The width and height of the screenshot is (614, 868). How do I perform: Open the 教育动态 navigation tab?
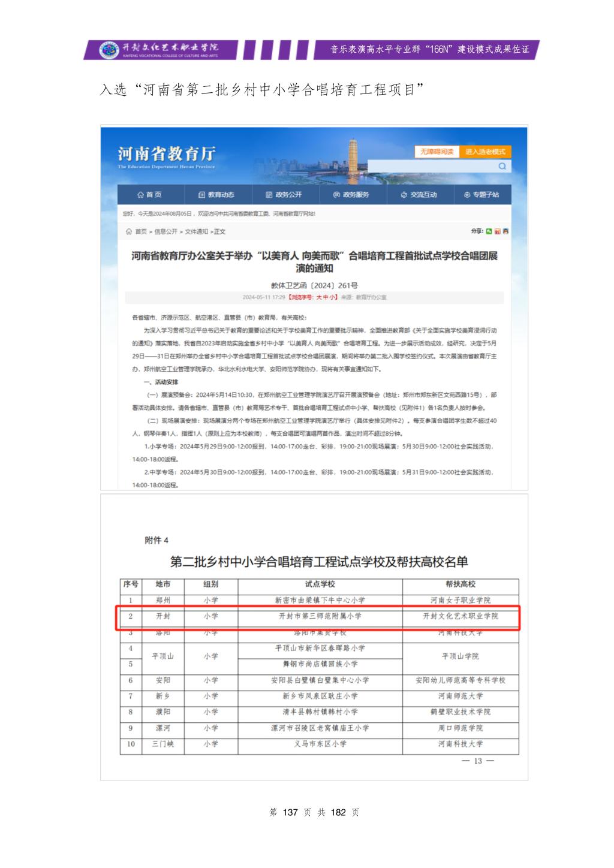[217, 195]
